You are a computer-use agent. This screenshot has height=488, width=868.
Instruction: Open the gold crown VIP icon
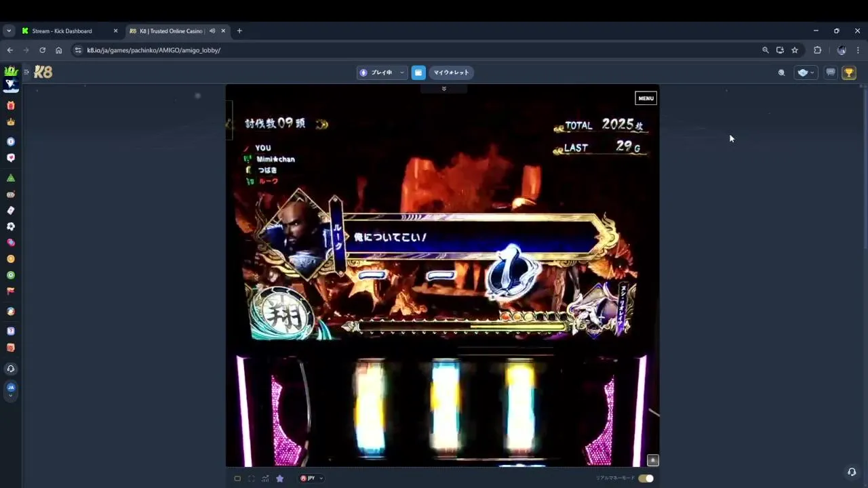tap(10, 122)
